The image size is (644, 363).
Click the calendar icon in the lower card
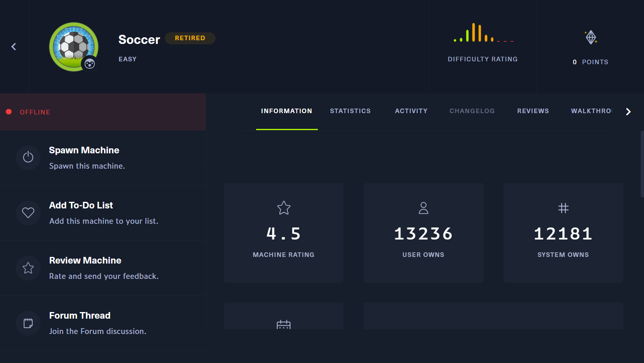(x=283, y=325)
